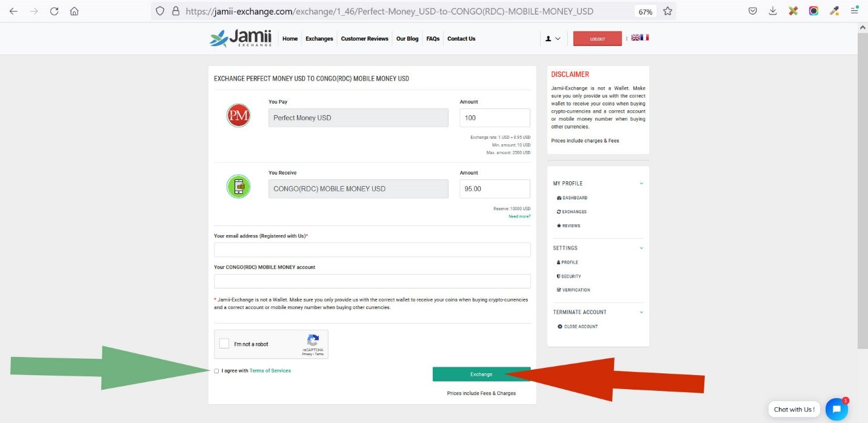868x423 pixels.
Task: Click the browser forward arrow
Action: click(x=34, y=11)
